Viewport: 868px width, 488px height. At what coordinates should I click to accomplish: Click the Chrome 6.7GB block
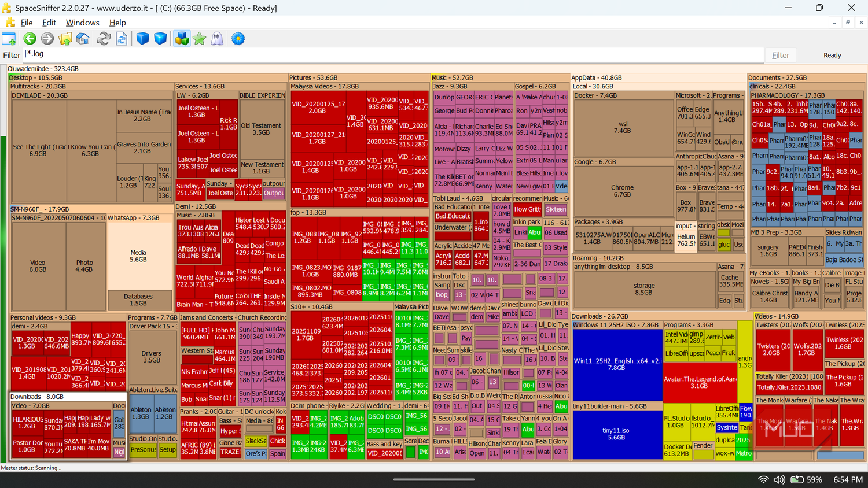623,191
